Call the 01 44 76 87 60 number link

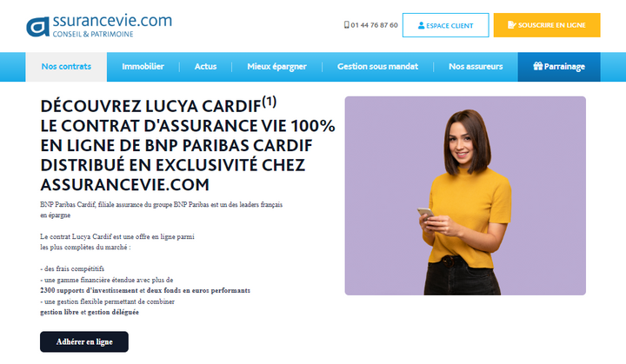coord(375,25)
